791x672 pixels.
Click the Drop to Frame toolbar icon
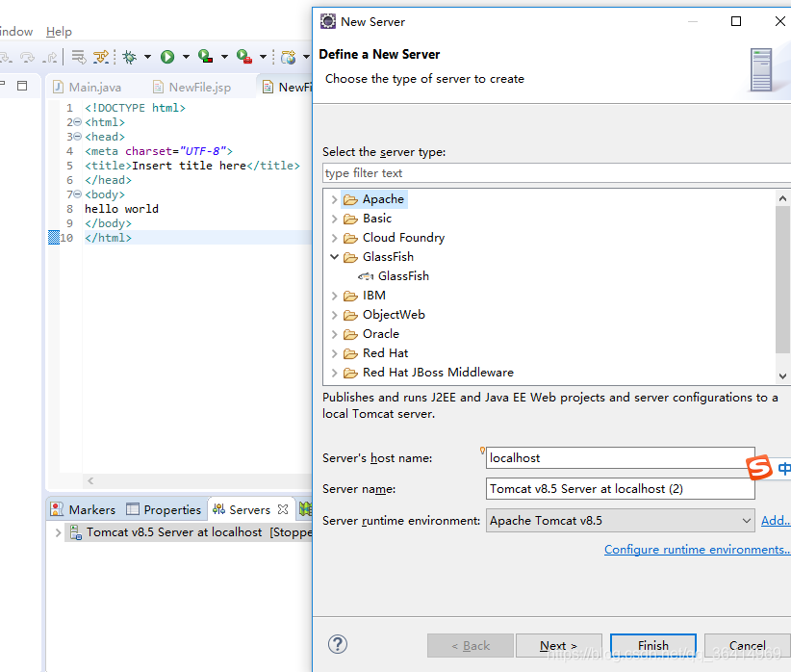tap(78, 57)
